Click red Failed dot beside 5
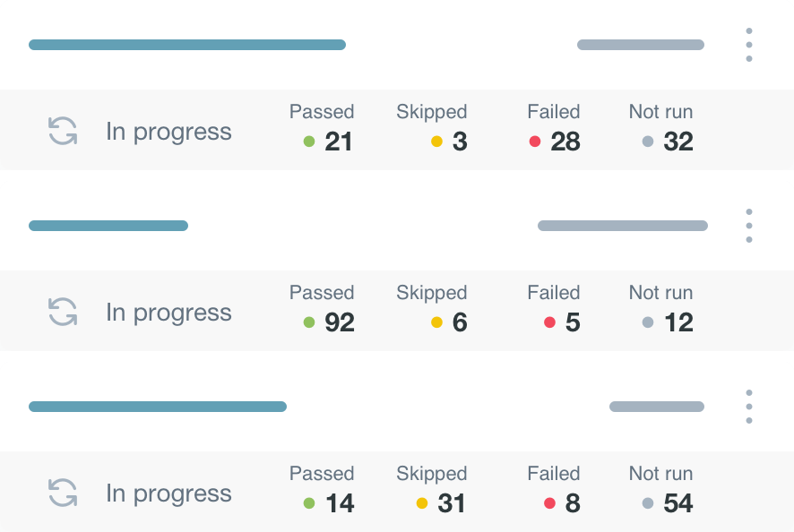 tap(549, 322)
